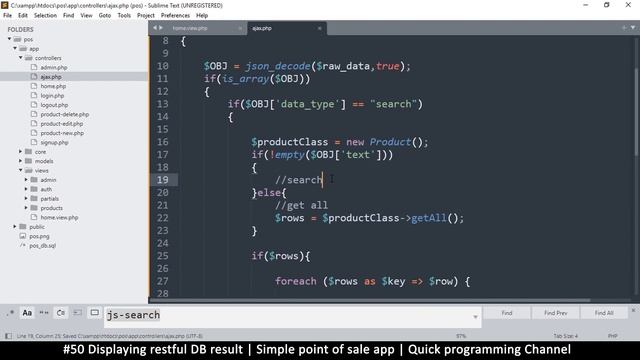Open the Preferences menu
The image size is (640, 360).
(x=175, y=16)
